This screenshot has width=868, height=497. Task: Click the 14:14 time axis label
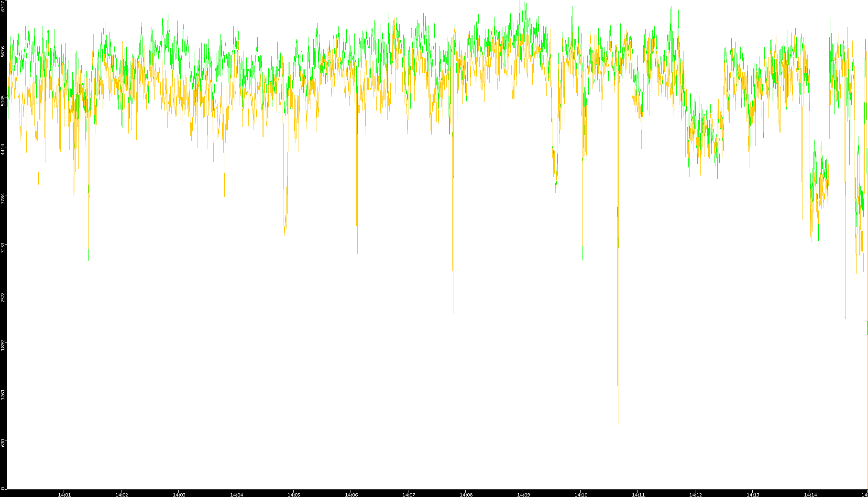point(810,495)
